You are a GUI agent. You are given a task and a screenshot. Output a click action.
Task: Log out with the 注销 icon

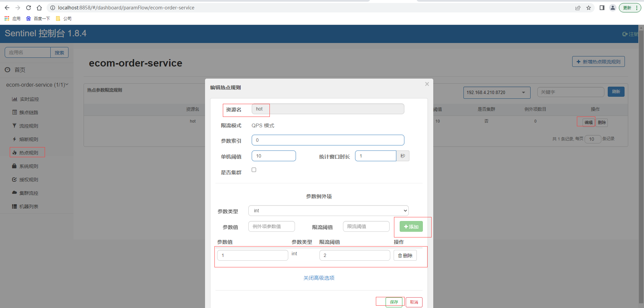point(630,34)
